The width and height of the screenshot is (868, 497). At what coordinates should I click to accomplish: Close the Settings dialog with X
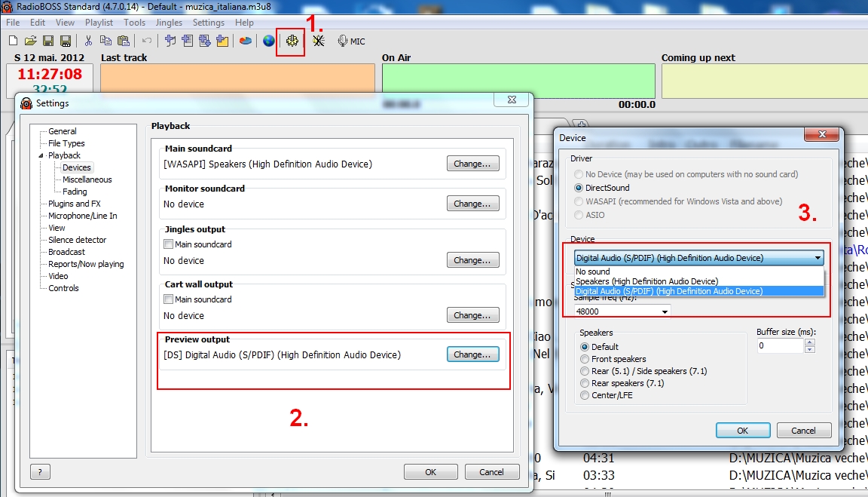pos(512,100)
